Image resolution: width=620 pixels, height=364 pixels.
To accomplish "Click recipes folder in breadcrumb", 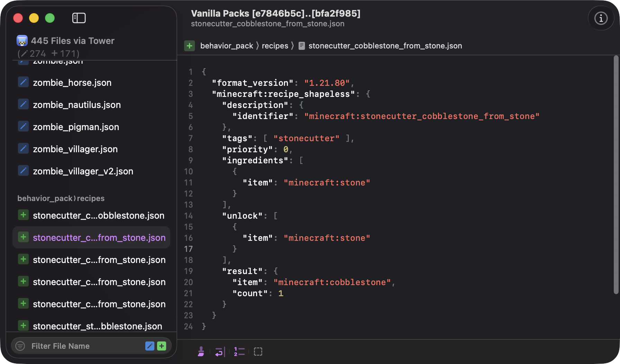I will 275,46.
